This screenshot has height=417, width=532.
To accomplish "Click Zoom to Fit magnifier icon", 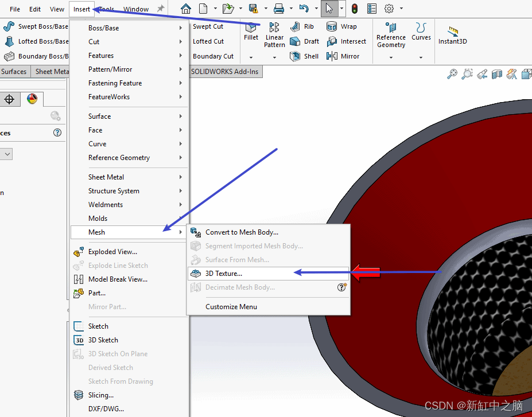I will coord(452,73).
